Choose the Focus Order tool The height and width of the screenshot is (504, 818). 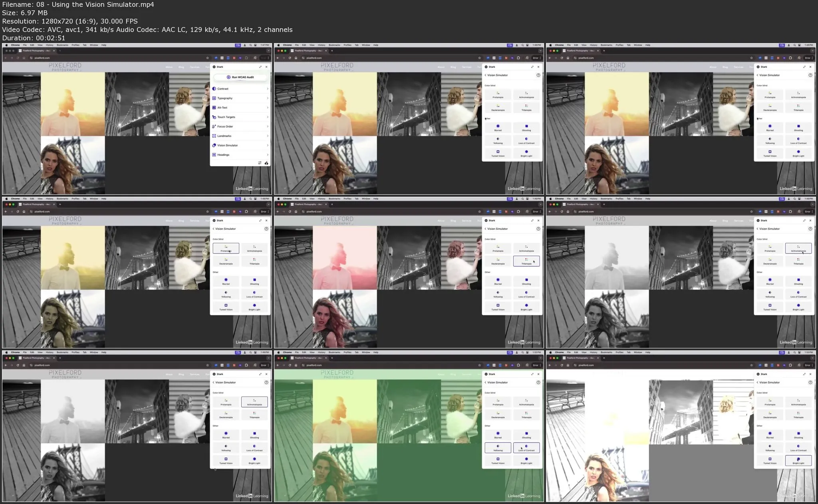point(225,126)
